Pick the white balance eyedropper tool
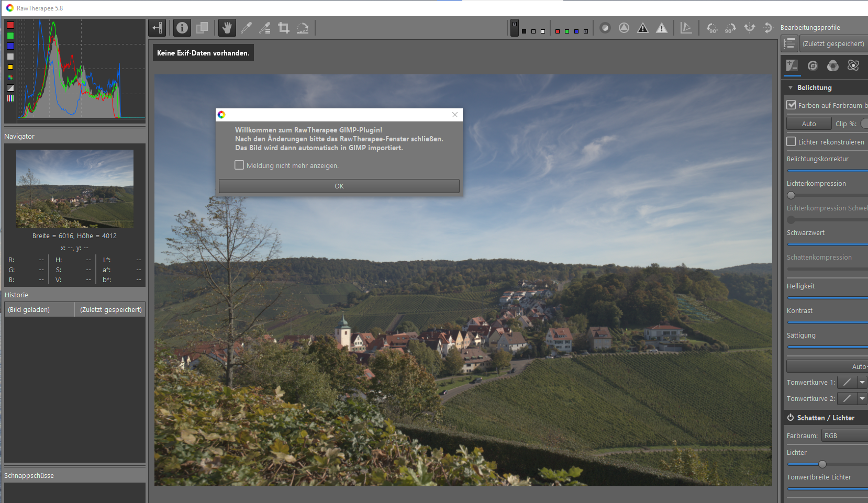 pos(246,28)
